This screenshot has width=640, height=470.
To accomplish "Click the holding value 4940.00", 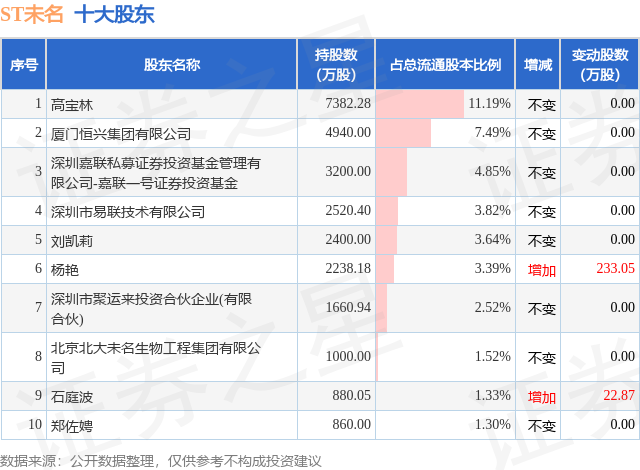I will [348, 132].
